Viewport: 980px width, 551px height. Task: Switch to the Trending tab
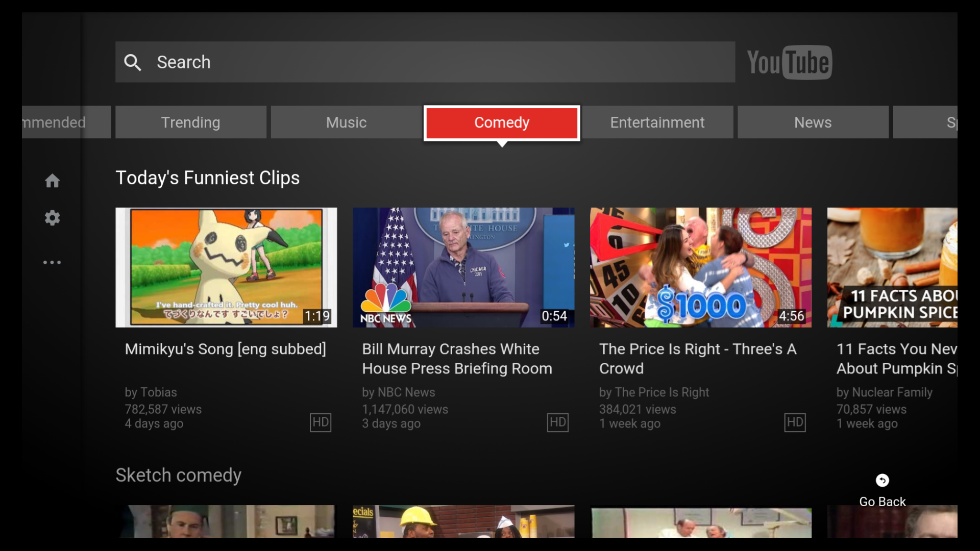pos(191,122)
